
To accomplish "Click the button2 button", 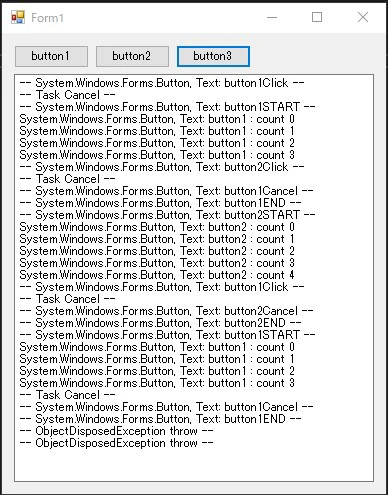I will tap(132, 56).
